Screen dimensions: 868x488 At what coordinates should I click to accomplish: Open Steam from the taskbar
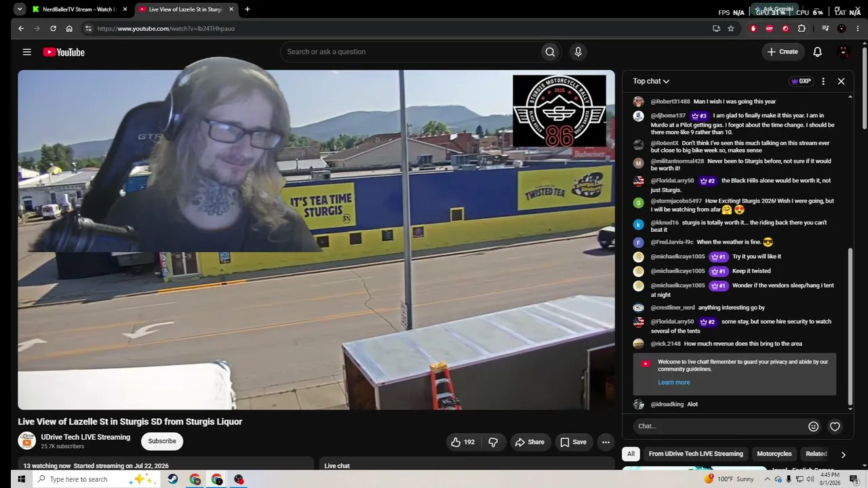(174, 479)
